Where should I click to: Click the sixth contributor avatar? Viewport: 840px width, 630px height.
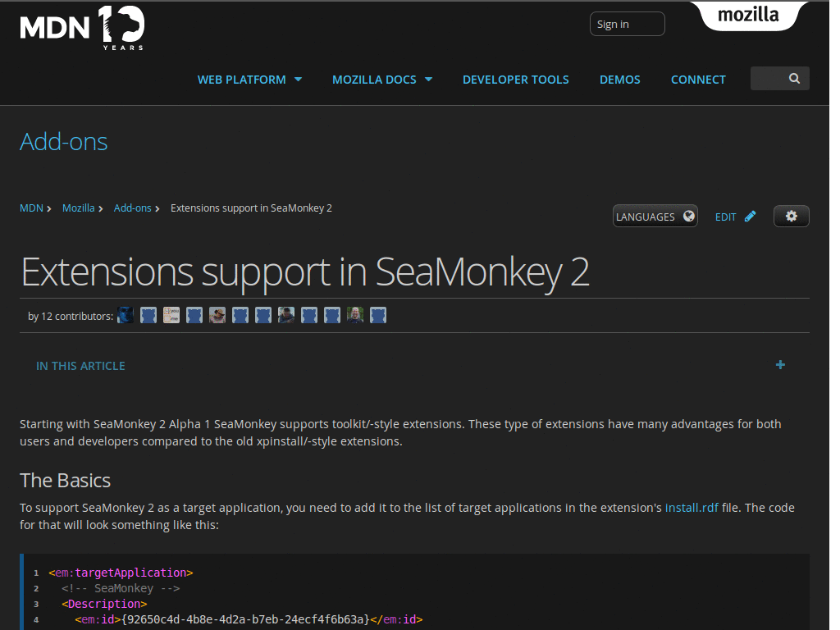[240, 315]
